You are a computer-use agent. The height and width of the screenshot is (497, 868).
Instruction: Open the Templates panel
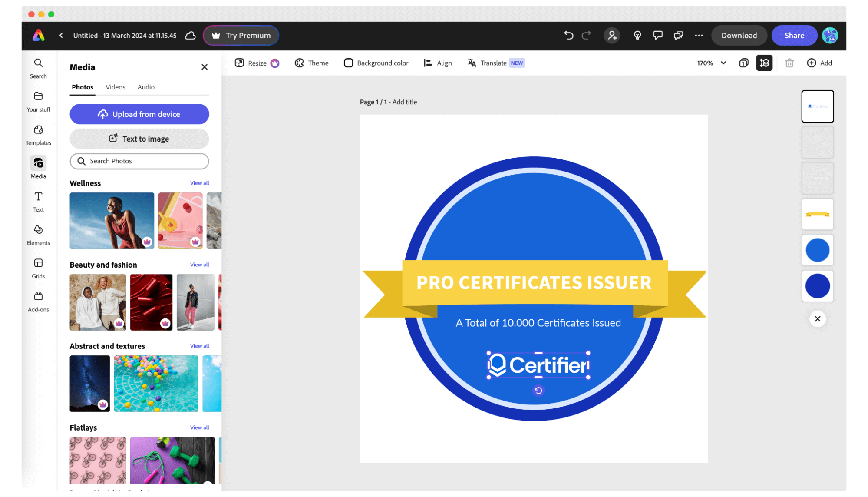coord(38,136)
